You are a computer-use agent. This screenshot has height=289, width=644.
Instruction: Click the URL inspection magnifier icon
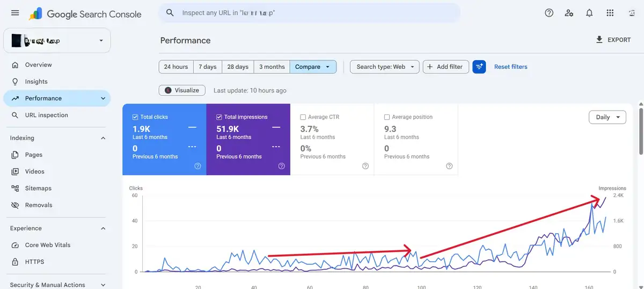[15, 115]
